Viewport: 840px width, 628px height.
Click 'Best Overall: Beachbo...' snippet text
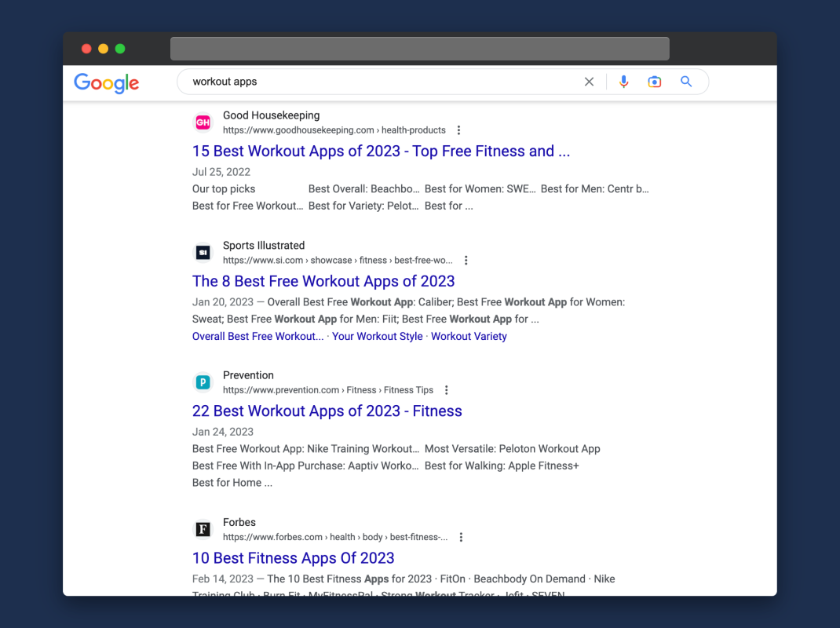click(x=363, y=189)
